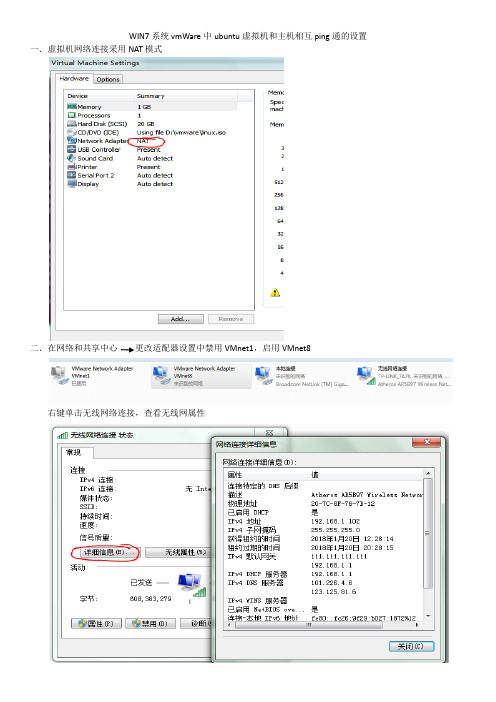Screen dimensions: 496x702
Task: Click the 属性 properties button
Action: tap(96, 623)
